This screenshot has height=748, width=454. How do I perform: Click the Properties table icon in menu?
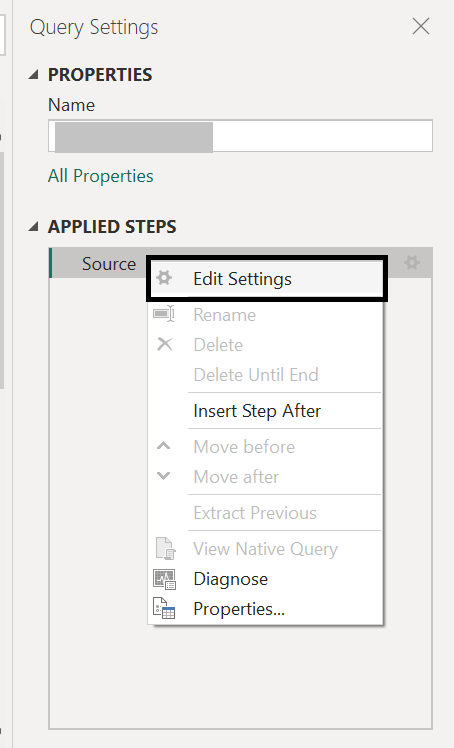[164, 608]
